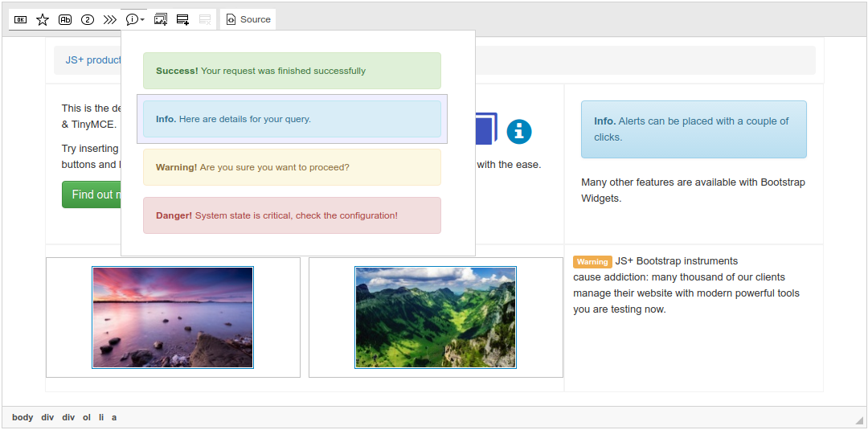Select the Danger alert option
Viewport: 868px width, 430px height.
(292, 215)
